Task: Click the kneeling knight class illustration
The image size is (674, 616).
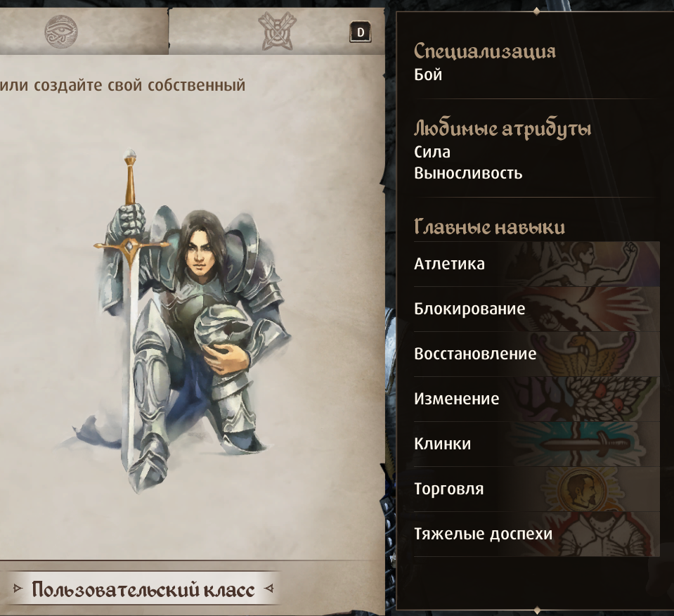Action: click(x=181, y=321)
